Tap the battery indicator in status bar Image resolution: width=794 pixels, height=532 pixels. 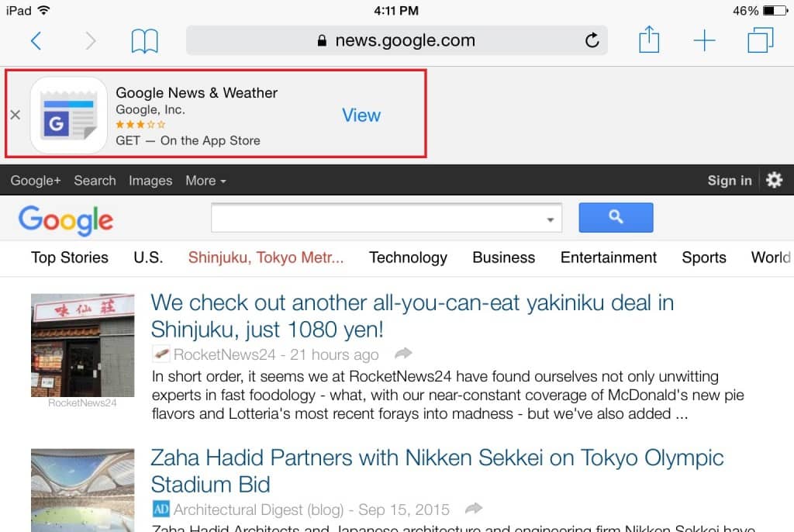pyautogui.click(x=775, y=10)
